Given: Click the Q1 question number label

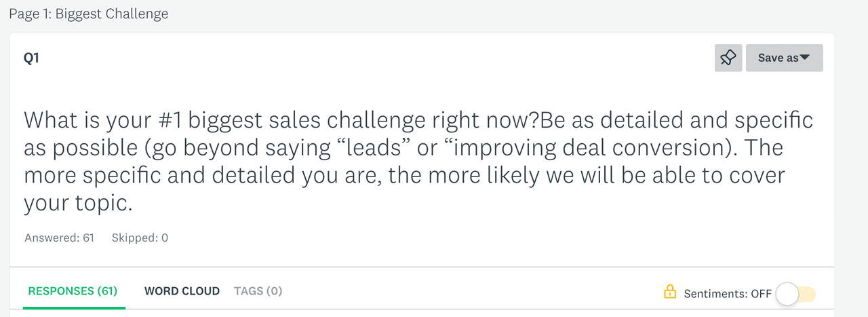Looking at the screenshot, I should click(x=31, y=58).
